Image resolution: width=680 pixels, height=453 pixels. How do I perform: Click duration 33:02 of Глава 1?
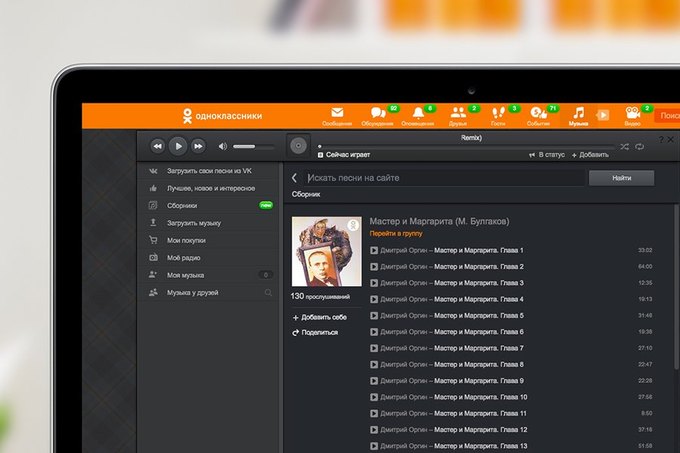(645, 250)
